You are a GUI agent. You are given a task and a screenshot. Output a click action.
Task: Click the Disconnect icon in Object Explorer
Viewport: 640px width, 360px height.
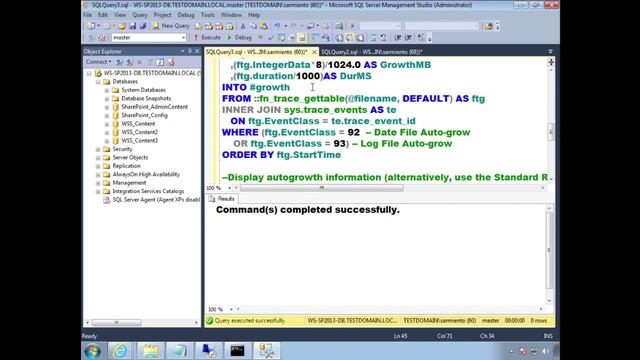pyautogui.click(x=129, y=62)
